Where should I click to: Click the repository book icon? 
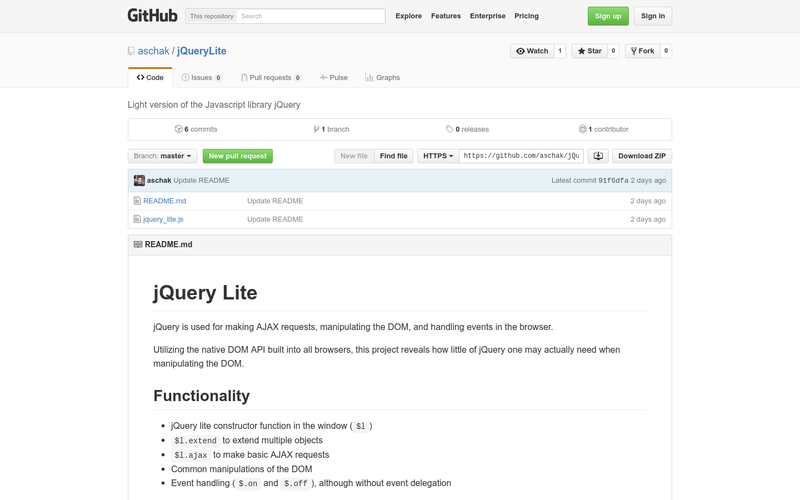point(131,51)
